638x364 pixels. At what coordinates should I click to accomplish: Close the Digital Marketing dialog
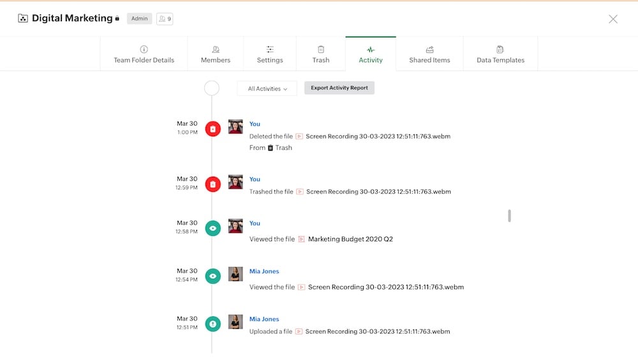(612, 19)
